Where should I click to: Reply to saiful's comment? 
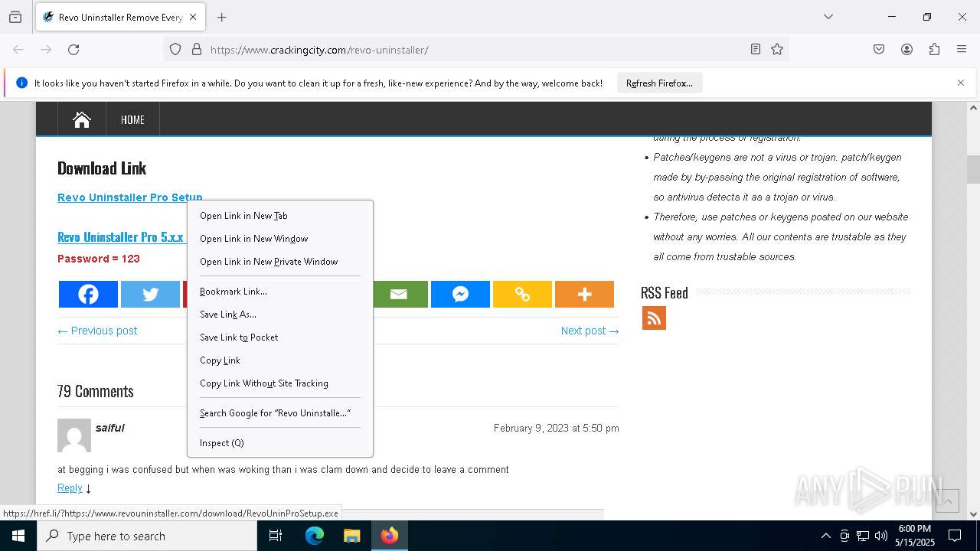coord(70,488)
